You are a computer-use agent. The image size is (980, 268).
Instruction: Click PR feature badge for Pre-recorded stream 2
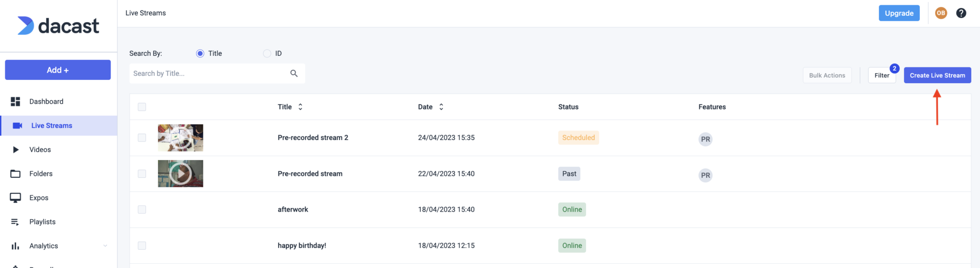[705, 139]
